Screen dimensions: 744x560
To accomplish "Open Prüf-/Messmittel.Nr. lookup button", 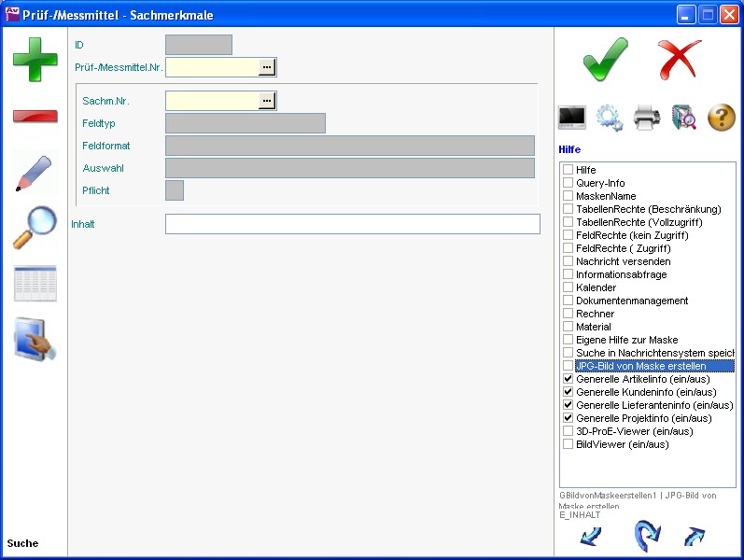I will tap(267, 67).
